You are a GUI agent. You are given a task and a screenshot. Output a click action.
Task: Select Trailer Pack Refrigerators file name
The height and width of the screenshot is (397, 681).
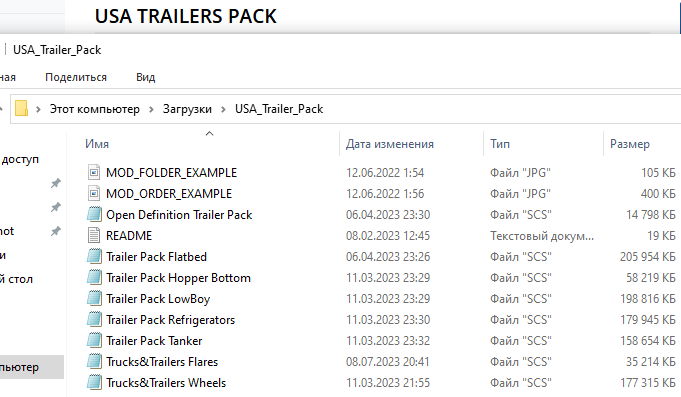tap(170, 320)
